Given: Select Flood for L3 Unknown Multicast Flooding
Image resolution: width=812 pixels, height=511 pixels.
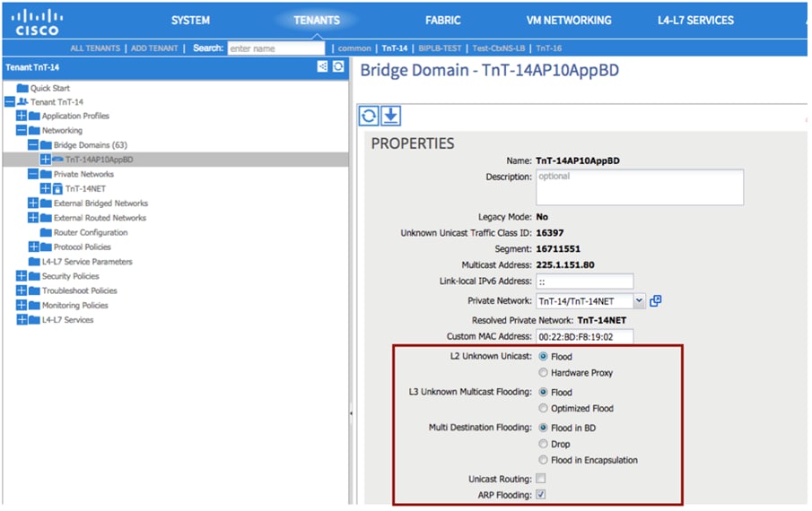Looking at the screenshot, I should (x=543, y=392).
